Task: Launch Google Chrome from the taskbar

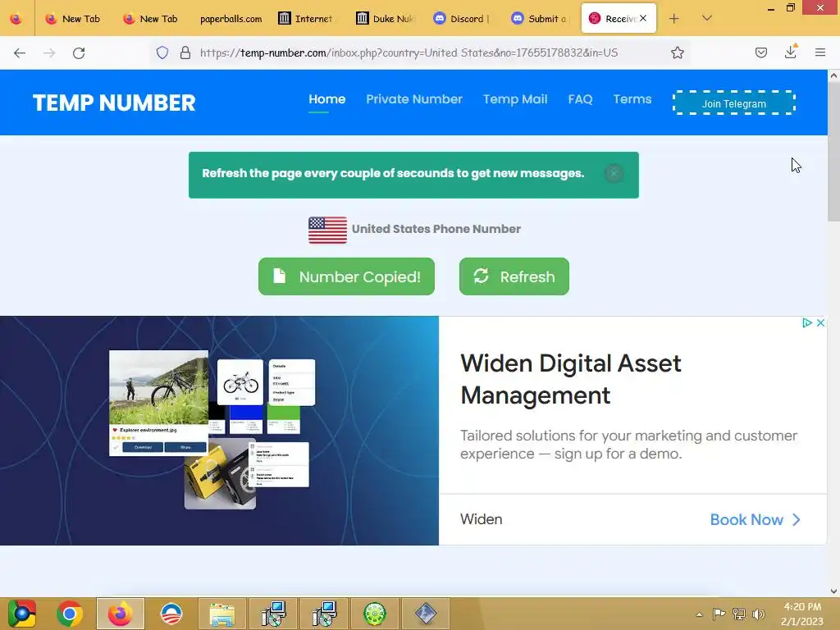Action: (x=70, y=614)
